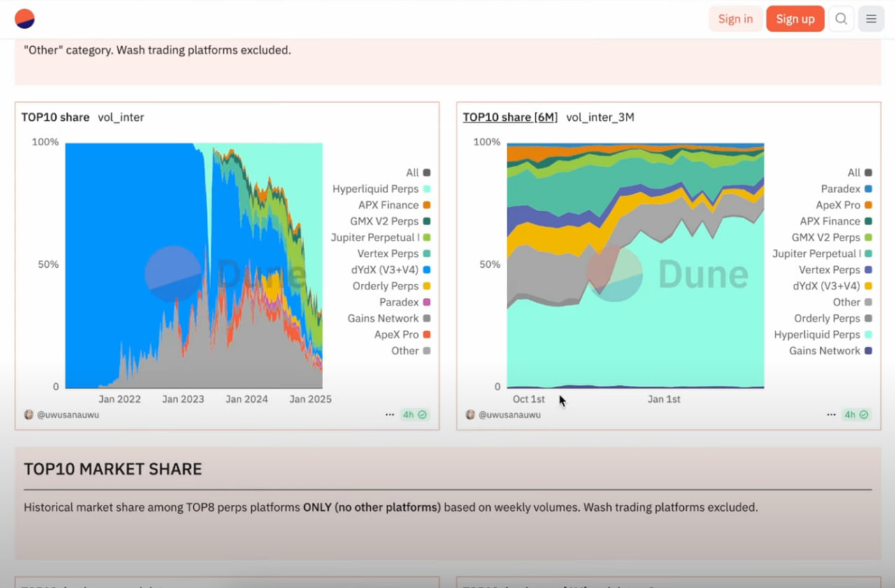Image resolution: width=895 pixels, height=588 pixels.
Task: Click the Sign in button
Action: (735, 19)
